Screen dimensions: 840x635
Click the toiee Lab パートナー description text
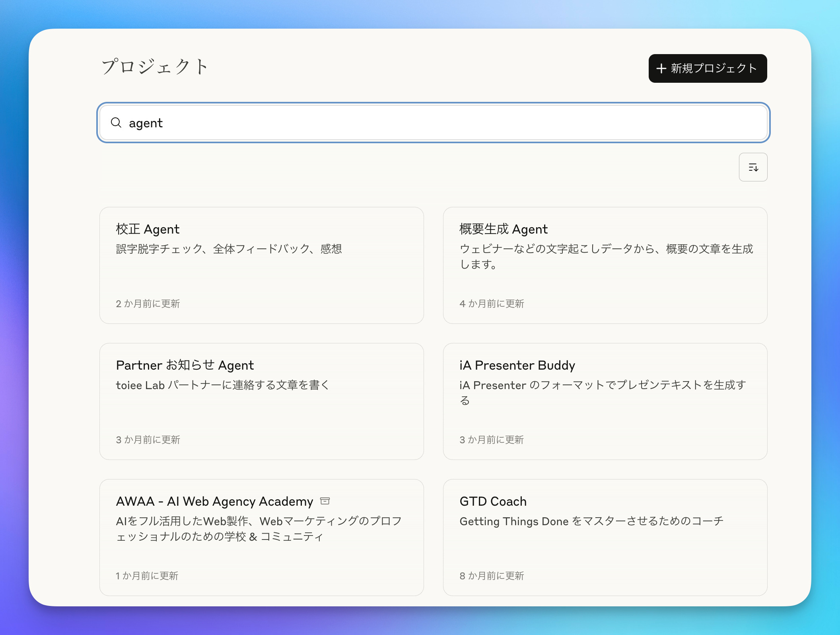point(223,385)
